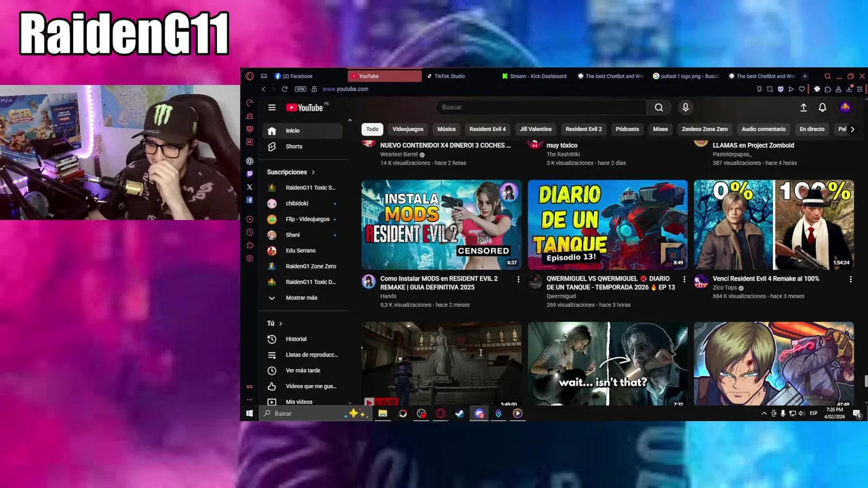Open File Explorer from the taskbar
868x488 pixels.
[383, 413]
